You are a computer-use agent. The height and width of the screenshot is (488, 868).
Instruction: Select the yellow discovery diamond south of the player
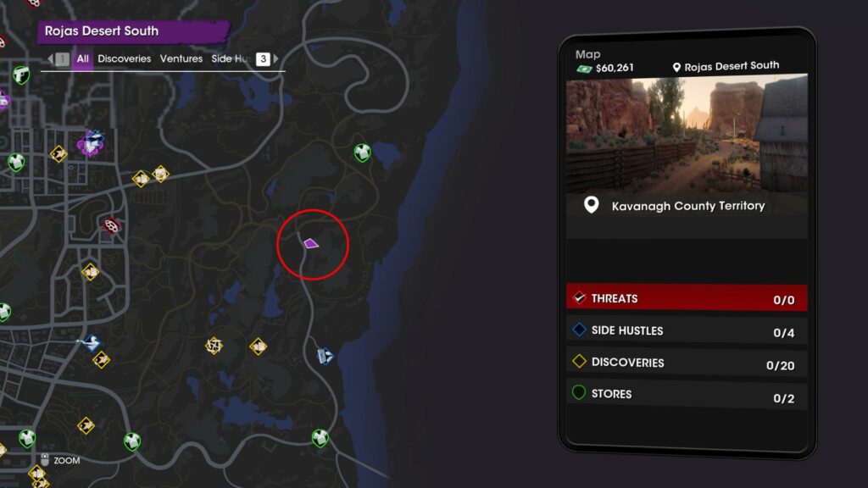[258, 347]
